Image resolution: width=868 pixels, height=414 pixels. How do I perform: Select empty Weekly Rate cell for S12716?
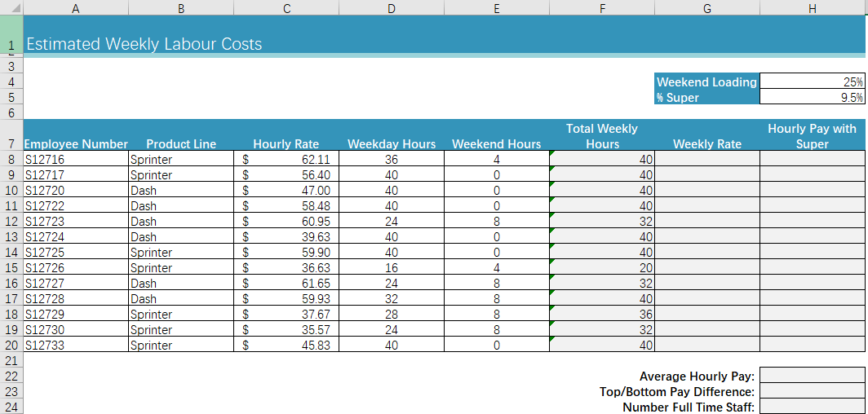(x=707, y=159)
